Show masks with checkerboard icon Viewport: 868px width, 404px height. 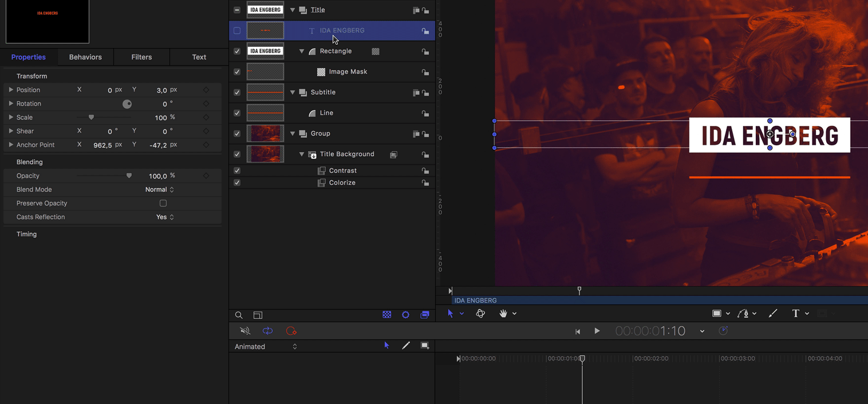(x=387, y=315)
